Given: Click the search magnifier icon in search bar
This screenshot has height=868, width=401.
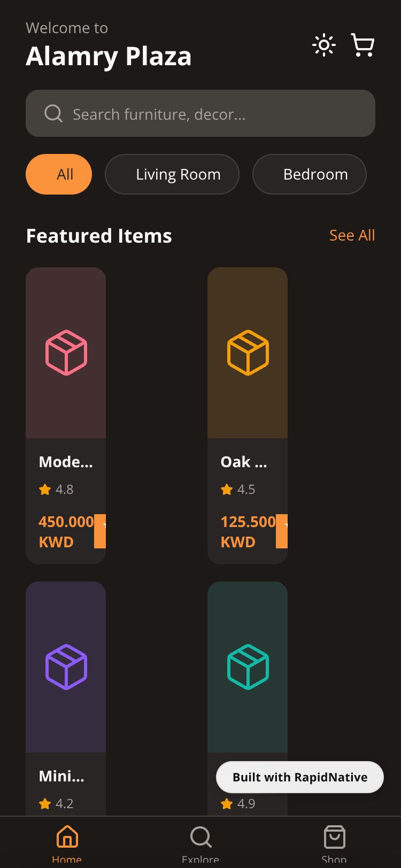Looking at the screenshot, I should 53,113.
